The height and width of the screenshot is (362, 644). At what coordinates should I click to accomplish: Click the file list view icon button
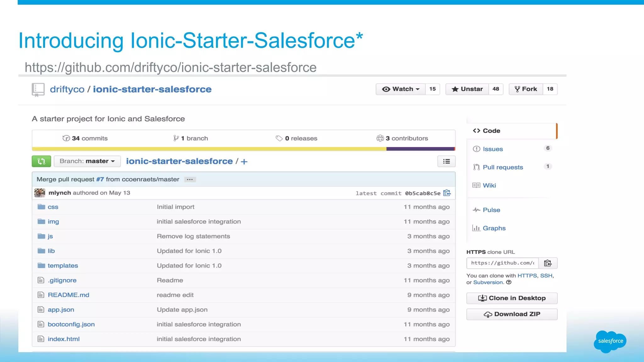pyautogui.click(x=447, y=162)
